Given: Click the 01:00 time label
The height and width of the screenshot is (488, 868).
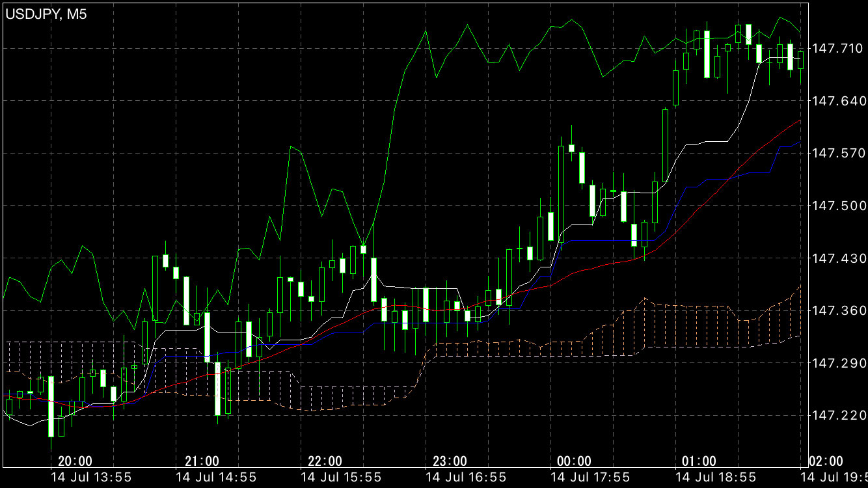Looking at the screenshot, I should 699,461.
